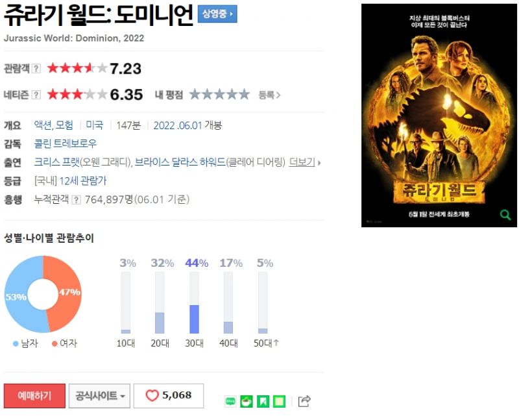Image resolution: width=519 pixels, height=420 pixels.
Task: Click the green memo square share icon
Action: tap(280, 401)
